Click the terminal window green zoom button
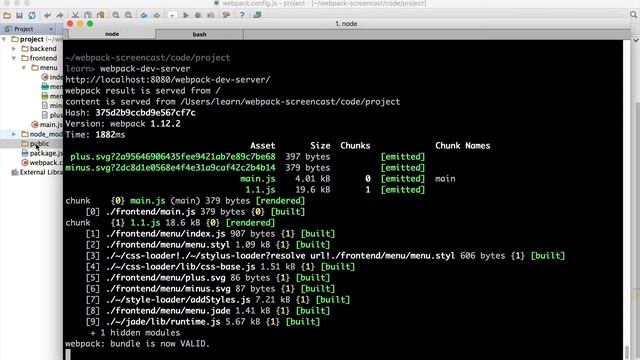 tap(90, 24)
